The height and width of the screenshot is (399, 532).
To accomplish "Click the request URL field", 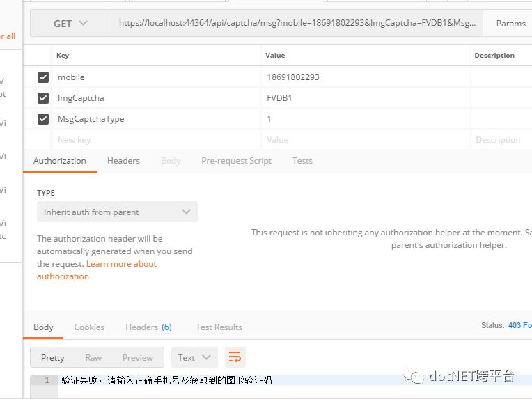I will (x=297, y=23).
